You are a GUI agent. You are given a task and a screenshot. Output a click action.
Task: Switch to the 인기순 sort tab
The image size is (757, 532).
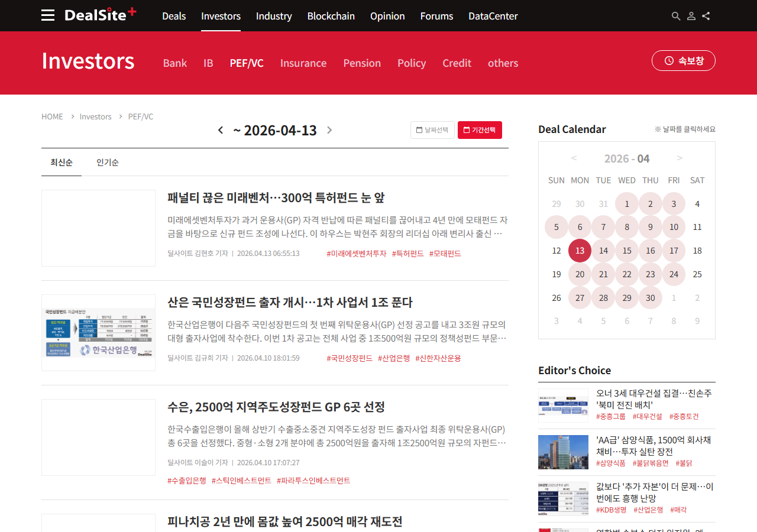click(x=108, y=163)
